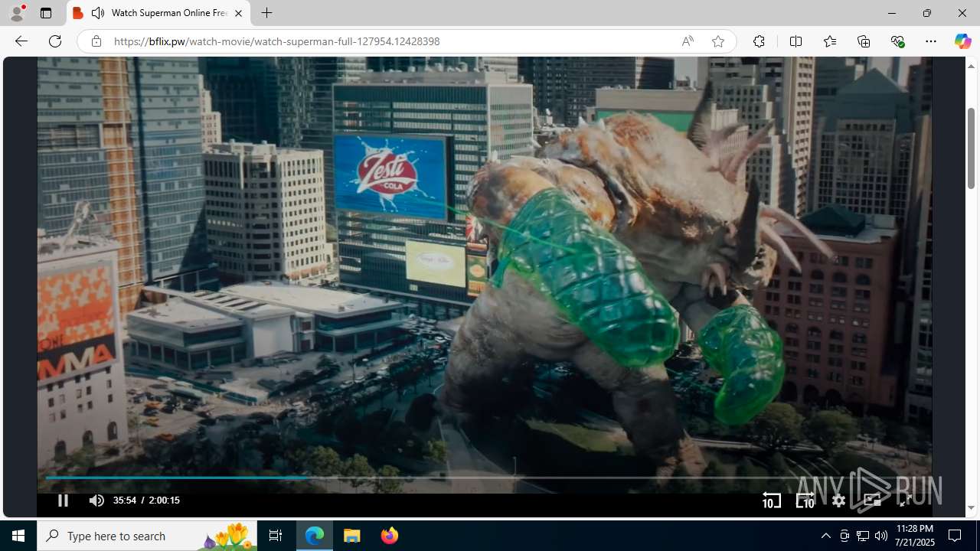The width and height of the screenshot is (980, 551).
Task: Skip forward 10 seconds in video
Action: coord(805,500)
